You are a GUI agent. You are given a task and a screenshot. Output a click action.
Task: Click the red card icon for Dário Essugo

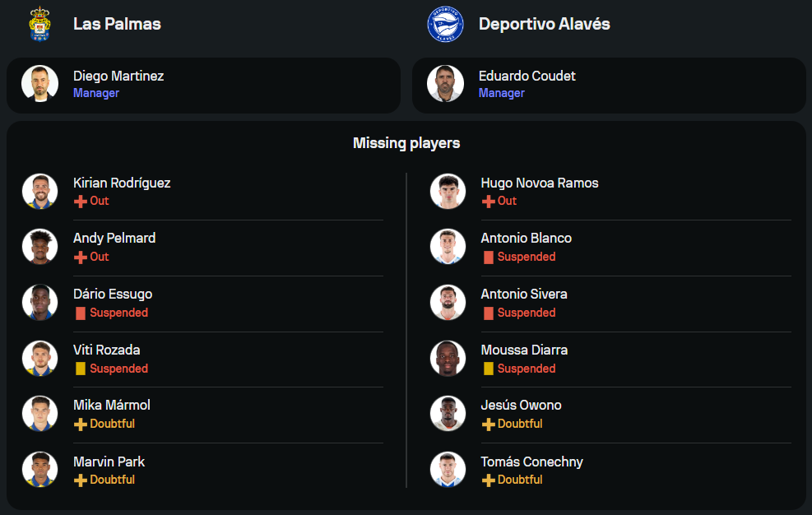[x=81, y=313]
